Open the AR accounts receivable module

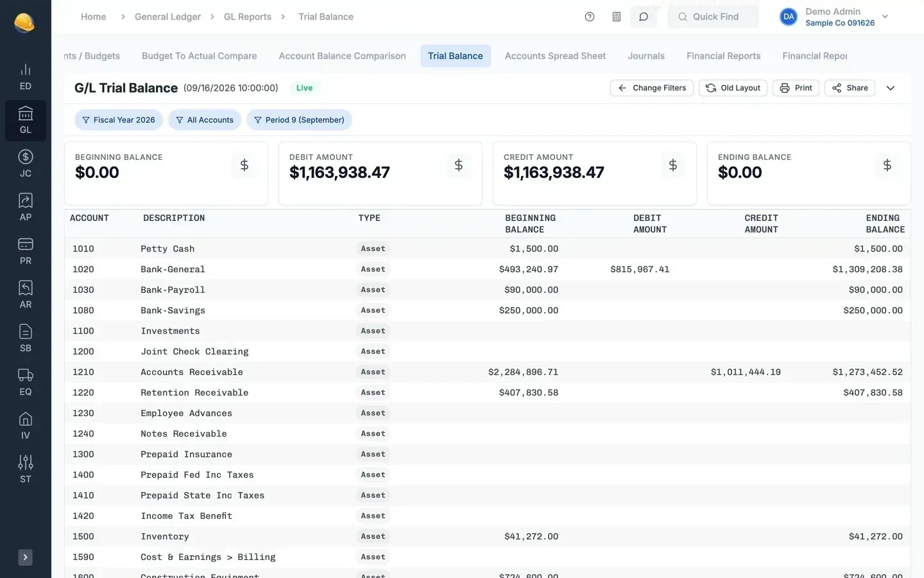click(x=26, y=295)
